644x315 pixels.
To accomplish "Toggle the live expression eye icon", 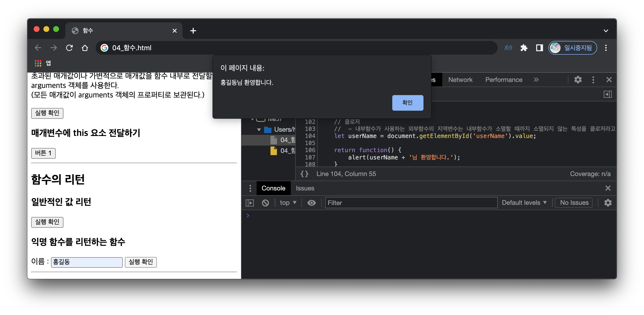I will tap(311, 203).
